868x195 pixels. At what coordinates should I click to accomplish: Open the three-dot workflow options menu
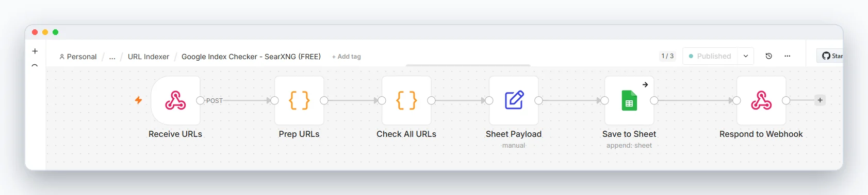coord(787,56)
